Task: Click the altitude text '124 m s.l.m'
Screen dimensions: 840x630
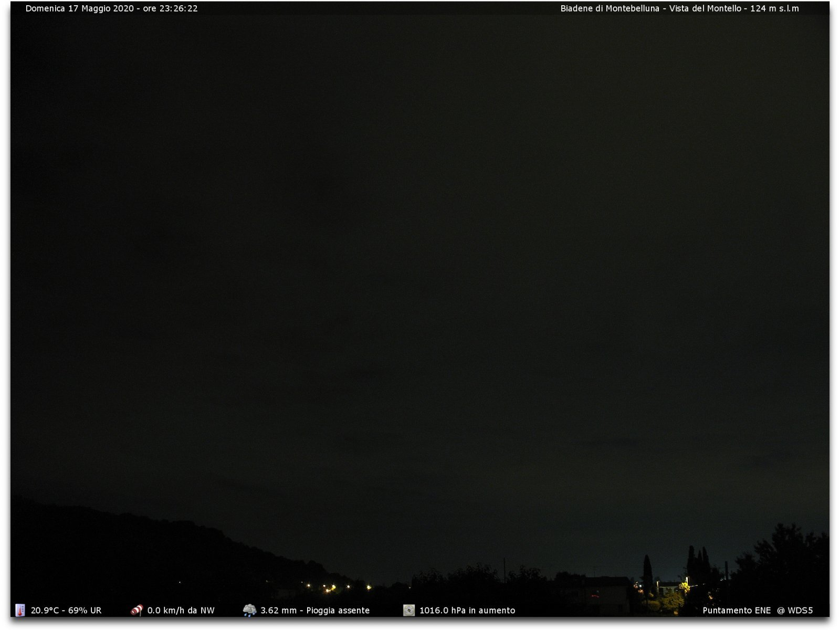Action: click(775, 8)
